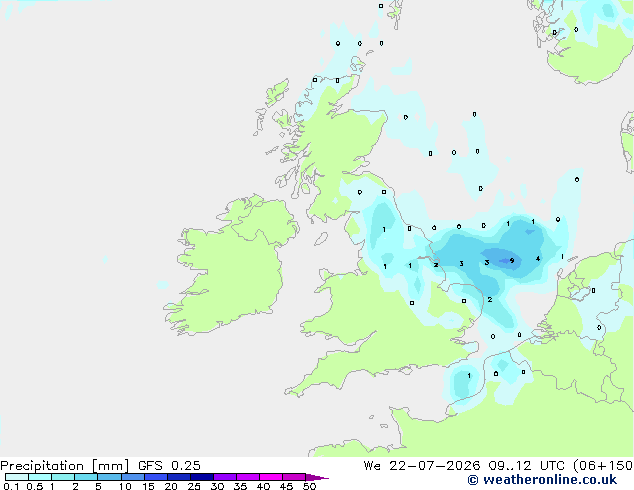Click the 15–20 mm legend swatch

[156, 477]
